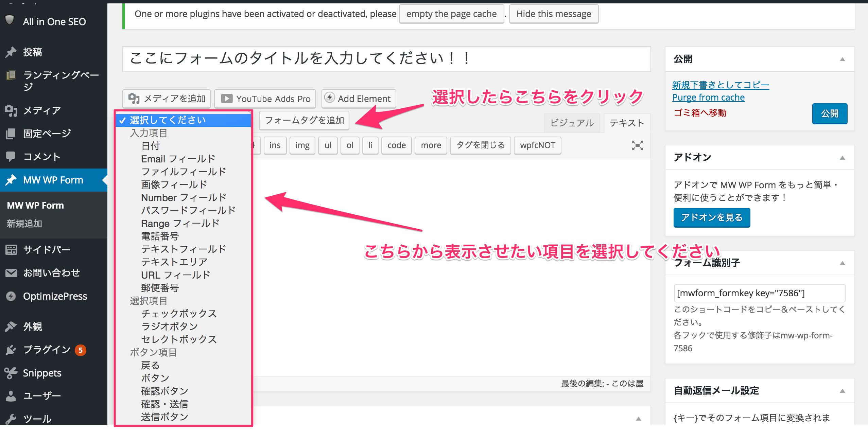This screenshot has height=441, width=868.
Task: Switch to the テキスト editor tab
Action: (x=627, y=123)
